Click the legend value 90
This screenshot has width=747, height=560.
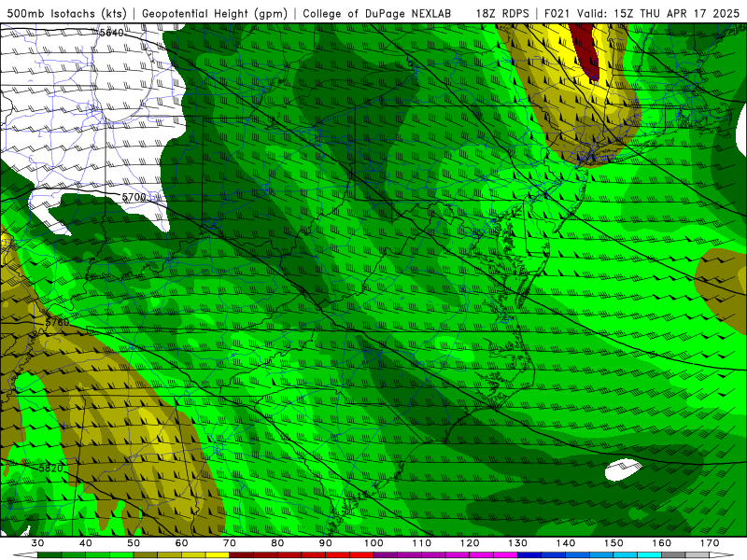coord(325,543)
